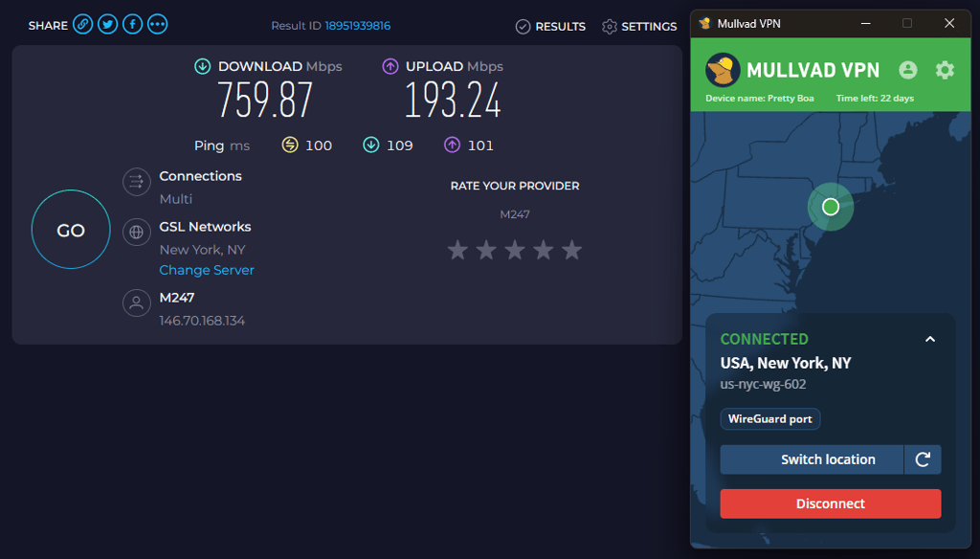Rate provider one star

457,250
